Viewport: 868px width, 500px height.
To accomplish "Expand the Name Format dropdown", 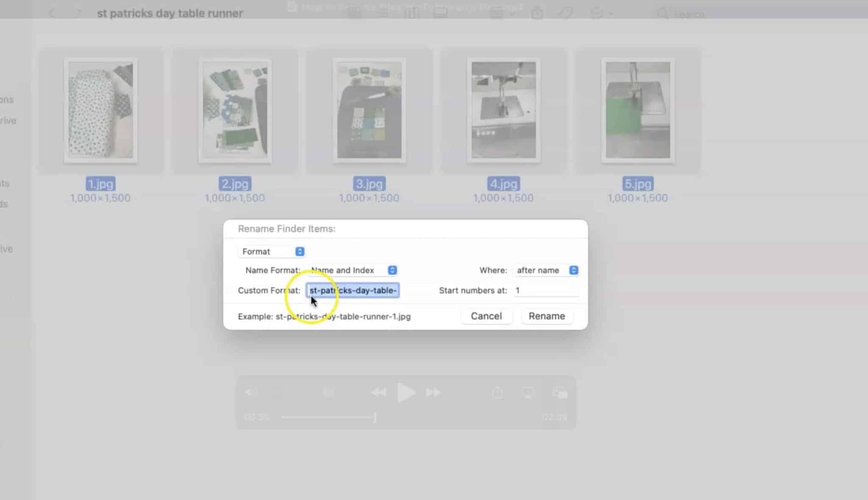I will click(x=392, y=270).
